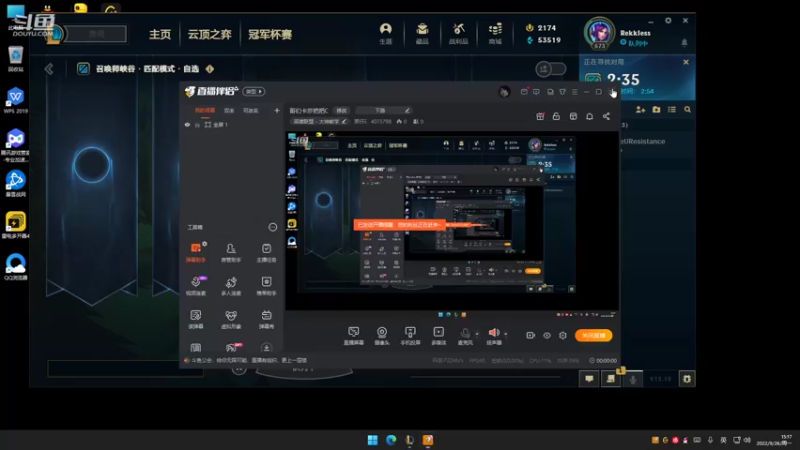The height and width of the screenshot is (450, 800).
Task: Expand the 类型 dropdown next to streaming app logo
Action: click(254, 91)
